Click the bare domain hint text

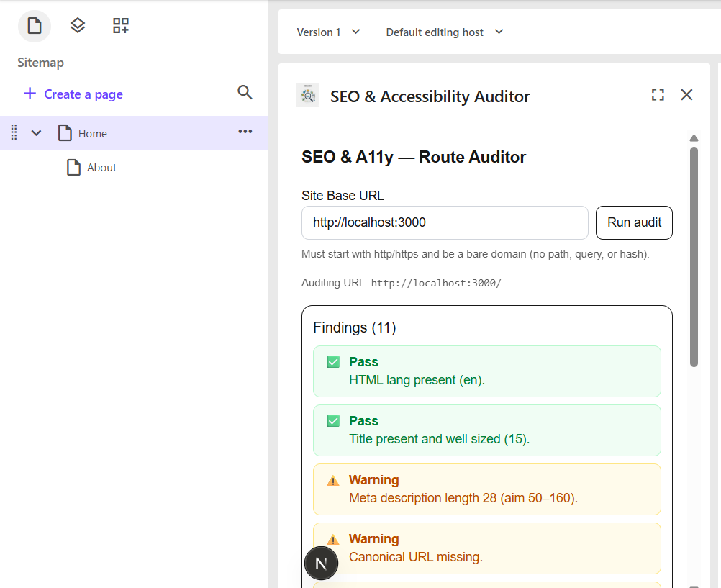tap(475, 254)
